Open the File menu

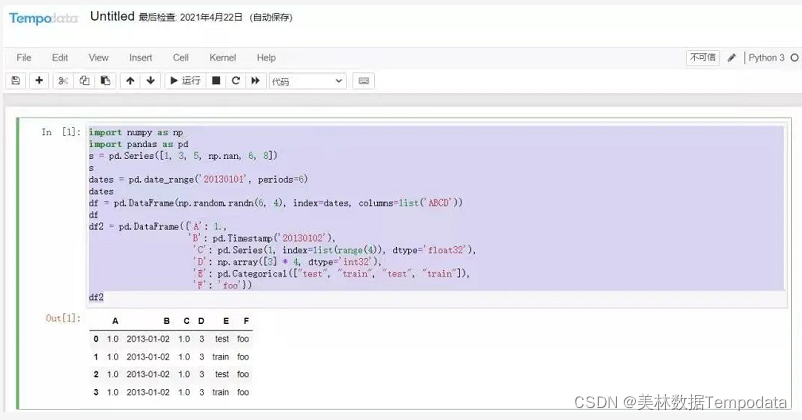(24, 58)
